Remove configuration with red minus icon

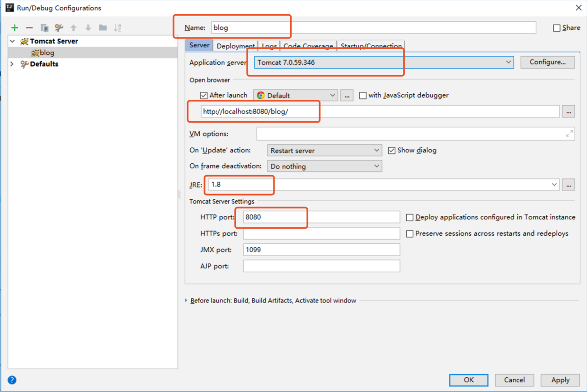point(29,28)
